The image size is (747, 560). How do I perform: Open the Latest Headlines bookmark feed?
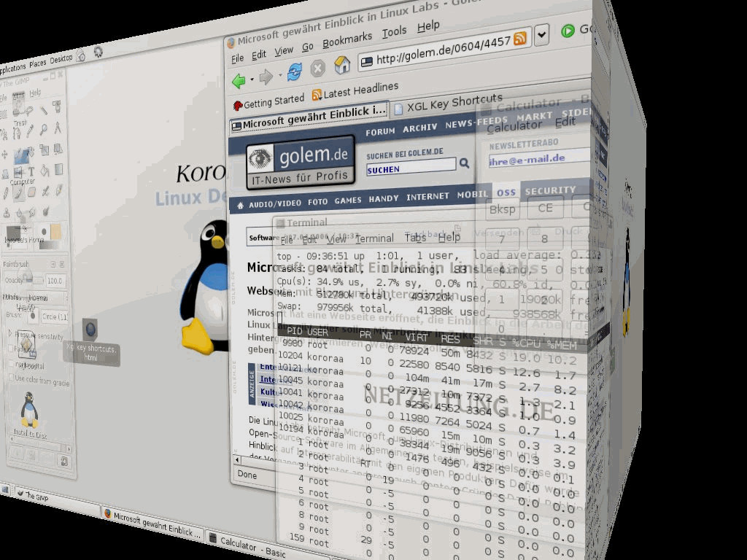click(355, 91)
